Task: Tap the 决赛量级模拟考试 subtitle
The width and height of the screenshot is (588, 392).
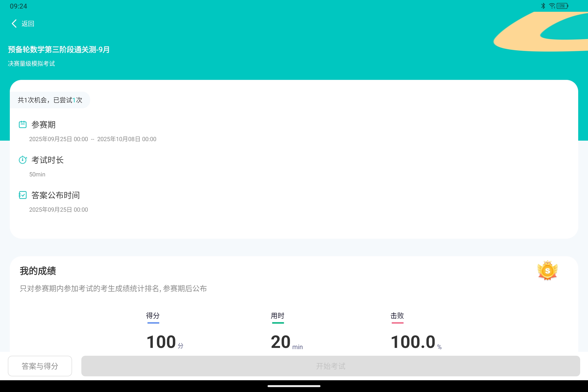Action: pos(31,64)
